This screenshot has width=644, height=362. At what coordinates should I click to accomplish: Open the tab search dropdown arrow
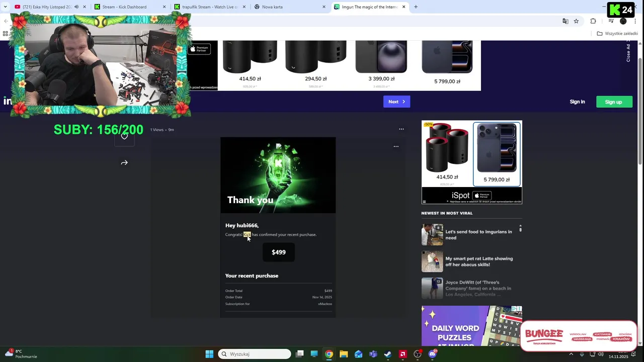5,7
